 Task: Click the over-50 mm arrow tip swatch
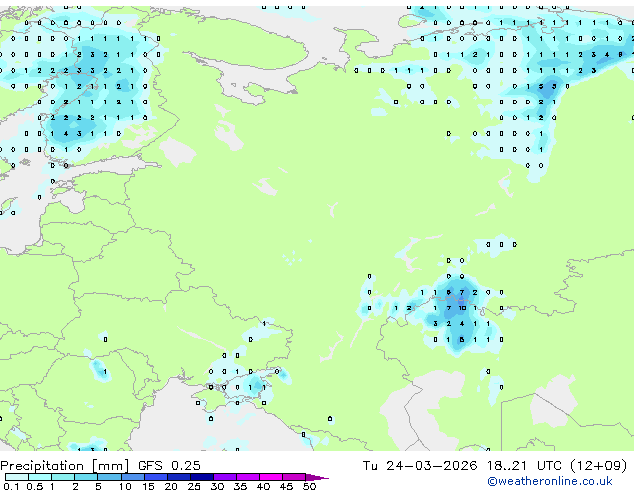(317, 477)
